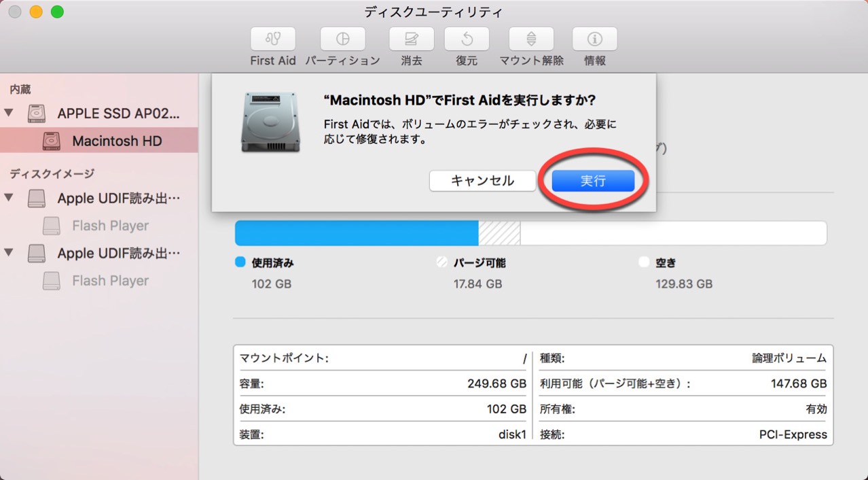Screen dimensions: 868x480
Task: Click the dialog title about First Aid
Action: [x=460, y=100]
